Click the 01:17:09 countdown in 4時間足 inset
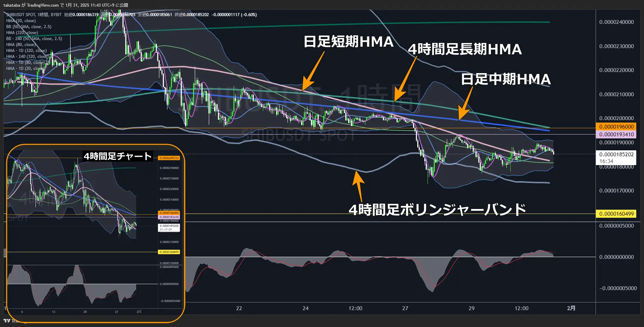This screenshot has height=327, width=644. 166,230
